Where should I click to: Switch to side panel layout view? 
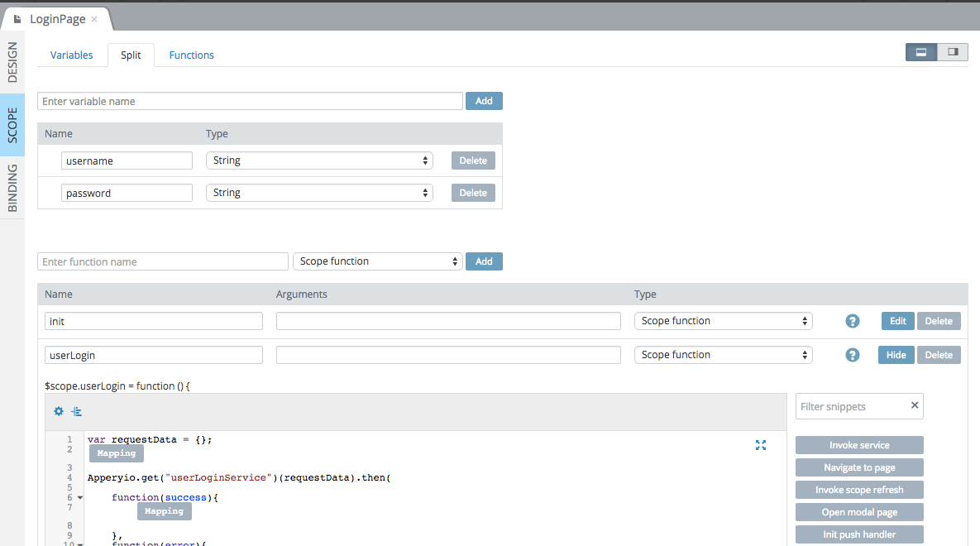coord(953,52)
